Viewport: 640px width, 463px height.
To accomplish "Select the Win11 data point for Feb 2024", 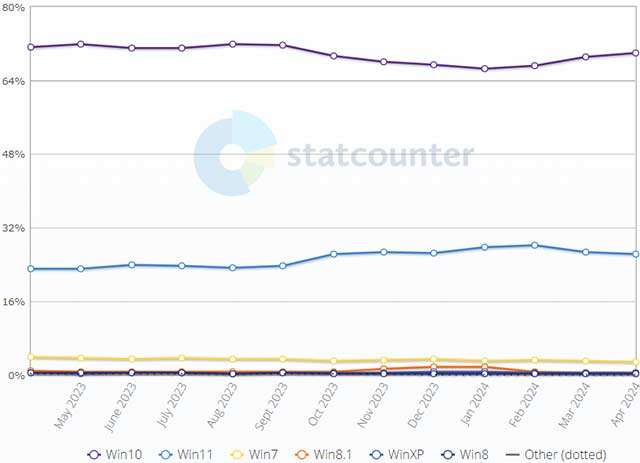I will 535,245.
